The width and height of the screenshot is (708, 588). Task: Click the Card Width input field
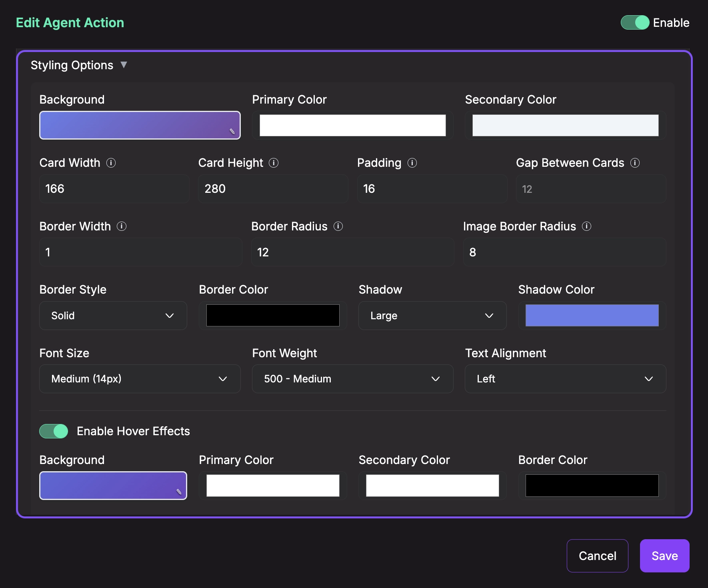(x=114, y=189)
